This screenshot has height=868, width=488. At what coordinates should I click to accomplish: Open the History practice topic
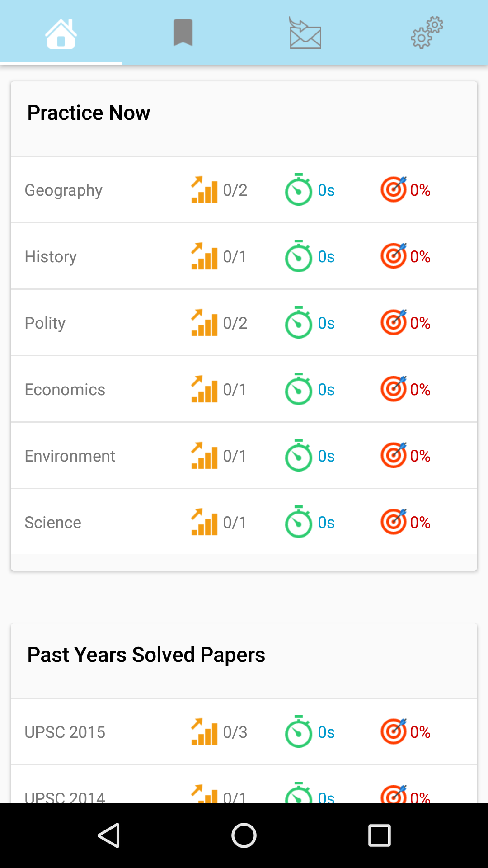(x=51, y=257)
